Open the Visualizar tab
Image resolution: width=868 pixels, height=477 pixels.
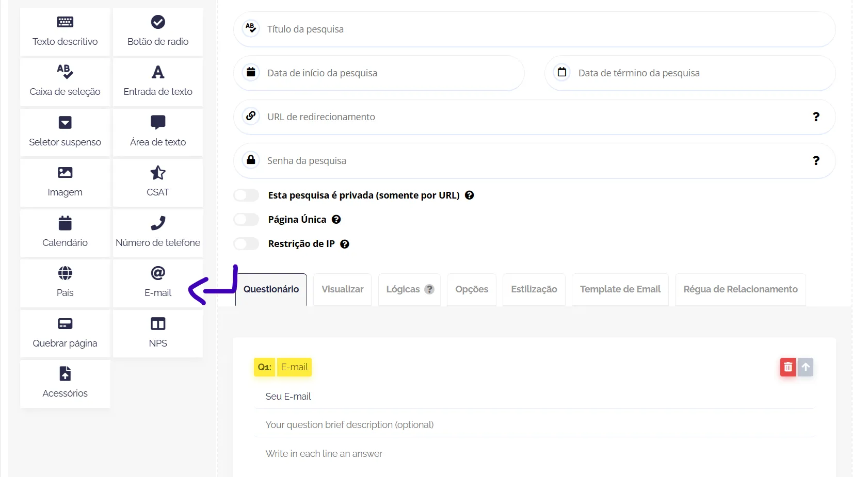click(x=343, y=290)
